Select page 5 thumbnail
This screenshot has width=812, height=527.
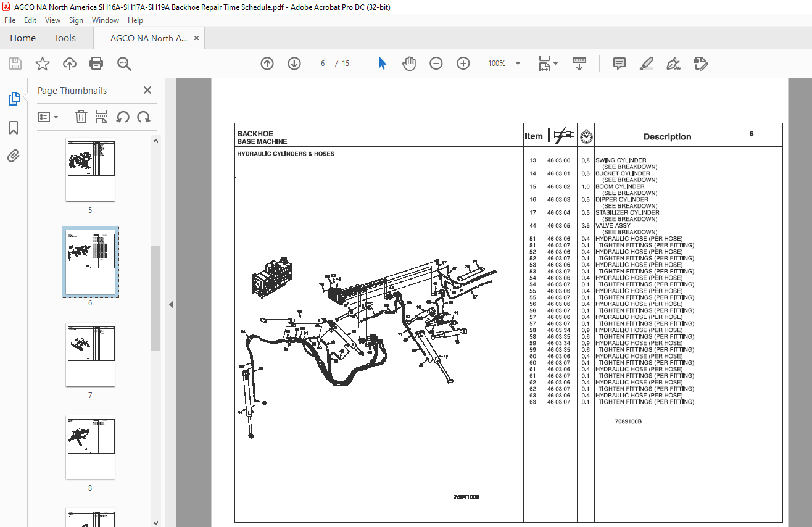point(90,170)
